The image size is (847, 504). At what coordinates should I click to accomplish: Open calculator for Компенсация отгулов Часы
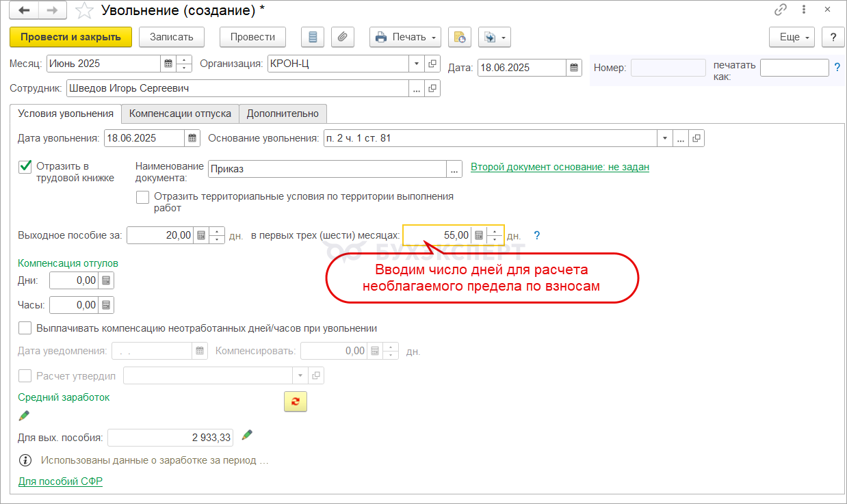[106, 305]
